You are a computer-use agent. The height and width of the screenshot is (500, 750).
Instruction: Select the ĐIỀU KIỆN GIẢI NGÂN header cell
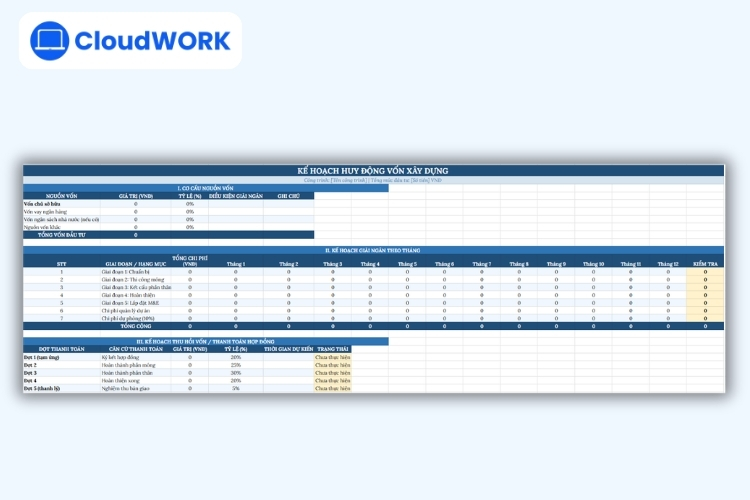236,196
